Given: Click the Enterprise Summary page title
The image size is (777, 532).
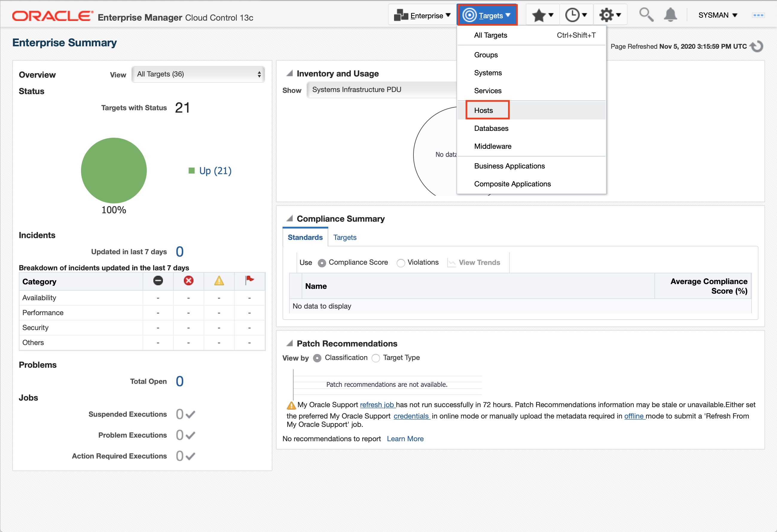Looking at the screenshot, I should coord(65,43).
